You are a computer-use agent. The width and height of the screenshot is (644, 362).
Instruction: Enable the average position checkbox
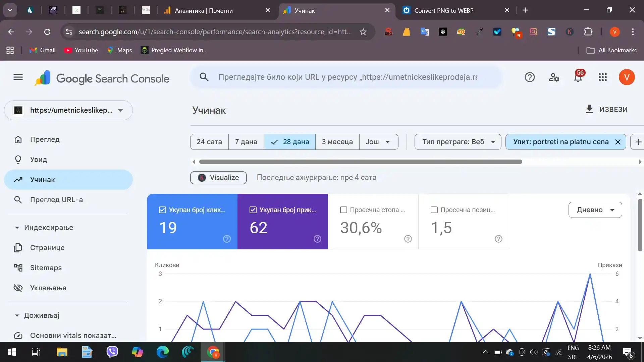(434, 210)
